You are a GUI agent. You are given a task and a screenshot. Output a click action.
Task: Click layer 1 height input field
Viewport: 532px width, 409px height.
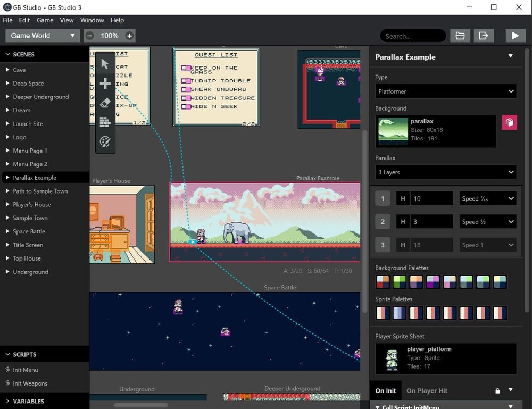(x=431, y=198)
